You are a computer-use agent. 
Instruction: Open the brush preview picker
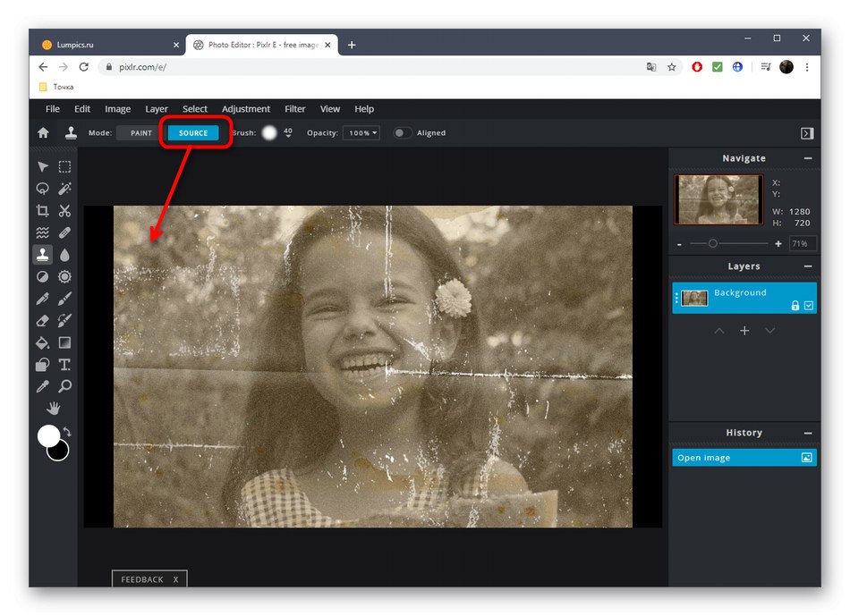(269, 132)
